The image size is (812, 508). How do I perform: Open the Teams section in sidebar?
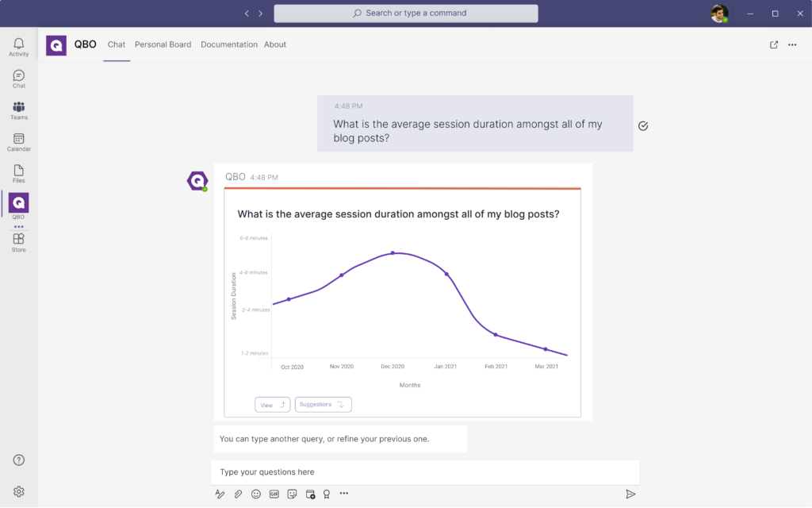(x=19, y=110)
